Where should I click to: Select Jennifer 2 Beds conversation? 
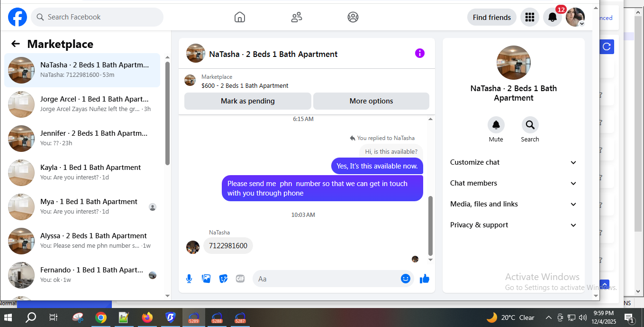82,139
